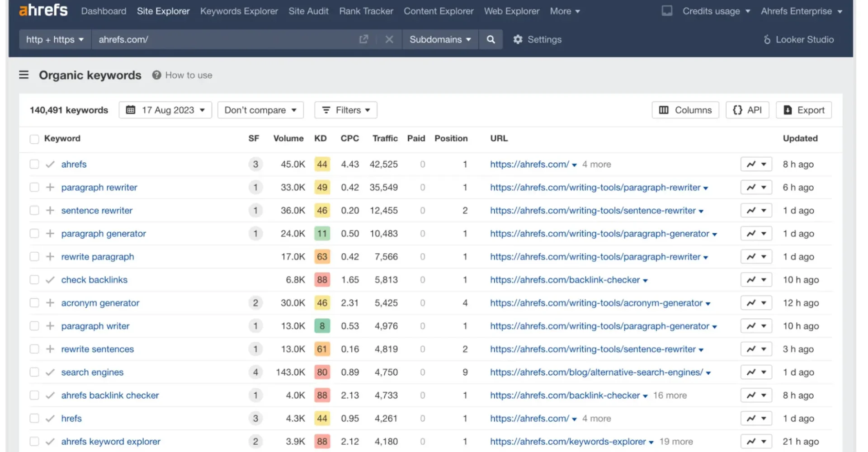This screenshot has height=452, width=868.
Task: Expand the Ahrefs Enterprise account menu
Action: click(802, 11)
